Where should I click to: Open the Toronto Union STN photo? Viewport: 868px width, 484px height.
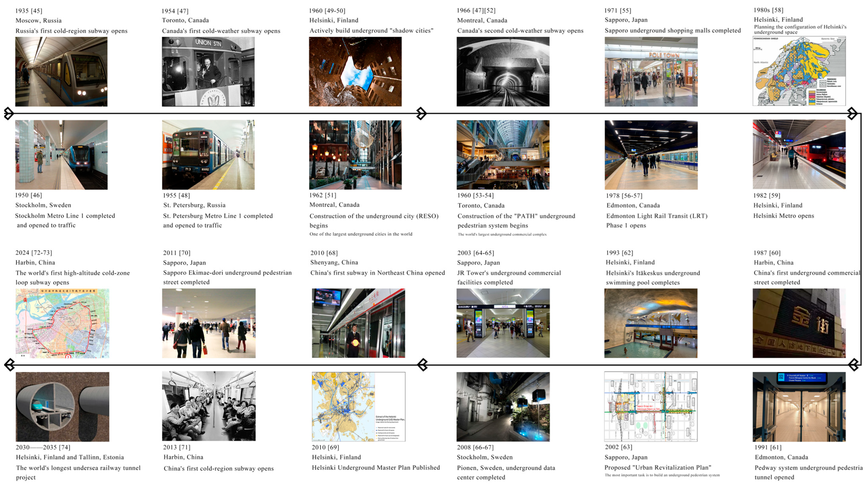[x=208, y=72]
